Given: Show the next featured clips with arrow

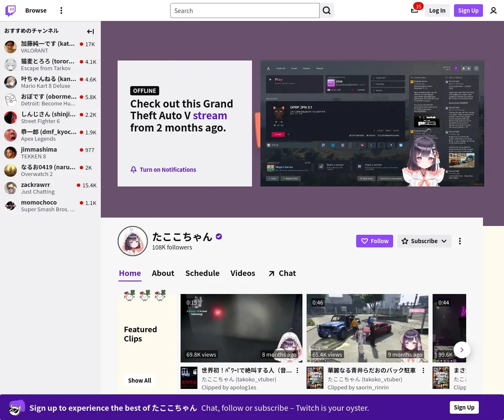Looking at the screenshot, I should (x=462, y=349).
